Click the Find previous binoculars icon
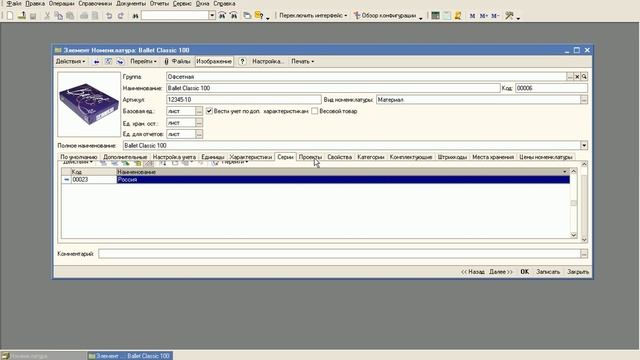The width and height of the screenshot is (640, 360). [233, 16]
